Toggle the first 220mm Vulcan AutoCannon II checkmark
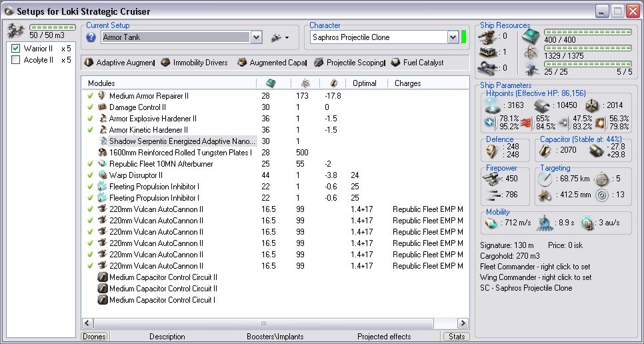The width and height of the screenshot is (644, 344). tap(91, 209)
